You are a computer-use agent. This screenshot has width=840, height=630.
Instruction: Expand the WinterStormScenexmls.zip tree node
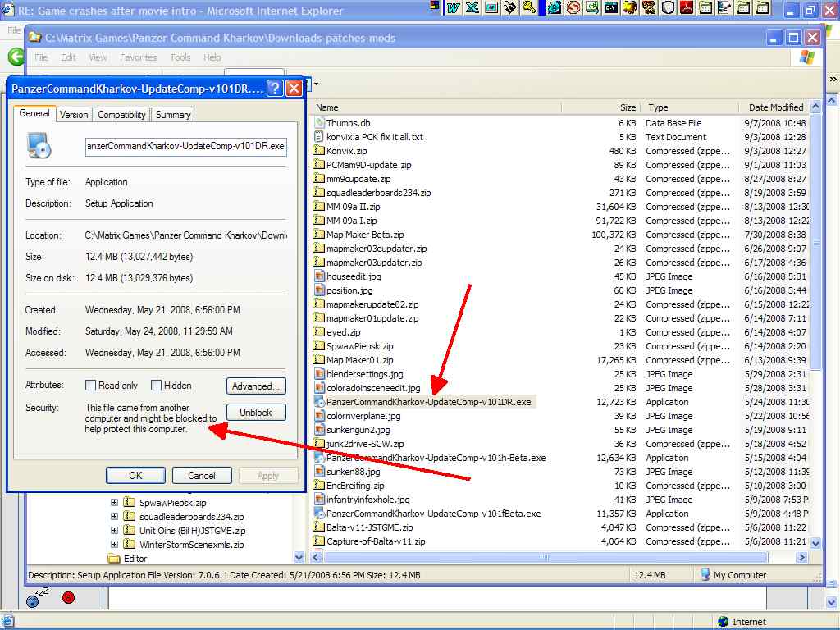tap(114, 545)
